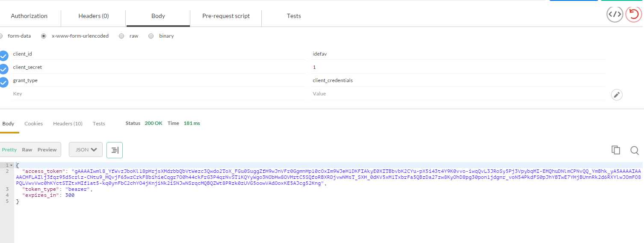
Task: Open search in response magnifier icon
Action: pos(635,150)
